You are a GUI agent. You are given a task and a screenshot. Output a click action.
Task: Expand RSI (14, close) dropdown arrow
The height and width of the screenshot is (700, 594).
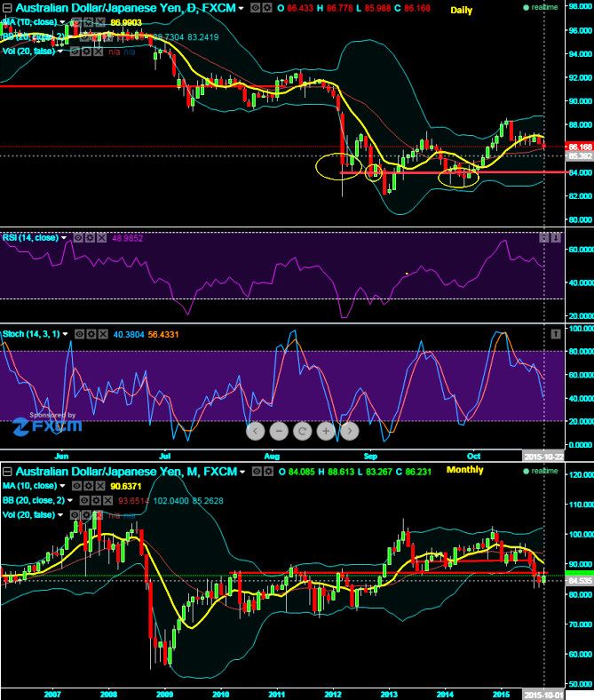pos(64,238)
